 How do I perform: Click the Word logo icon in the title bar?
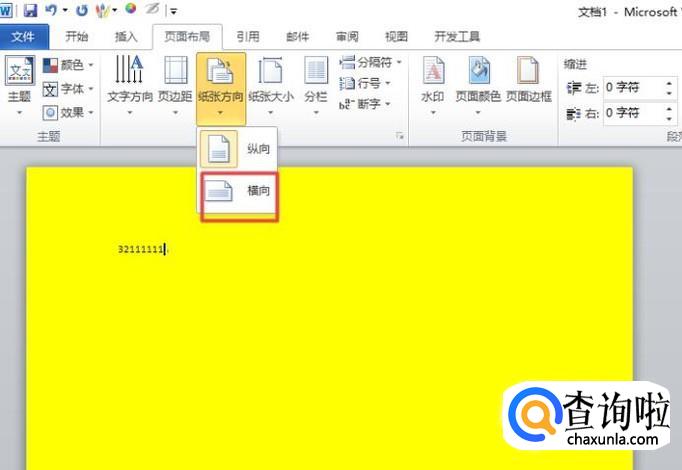(6, 10)
